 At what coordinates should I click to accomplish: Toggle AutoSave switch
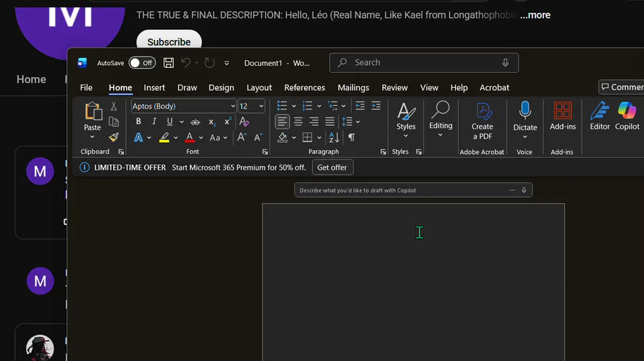142,63
